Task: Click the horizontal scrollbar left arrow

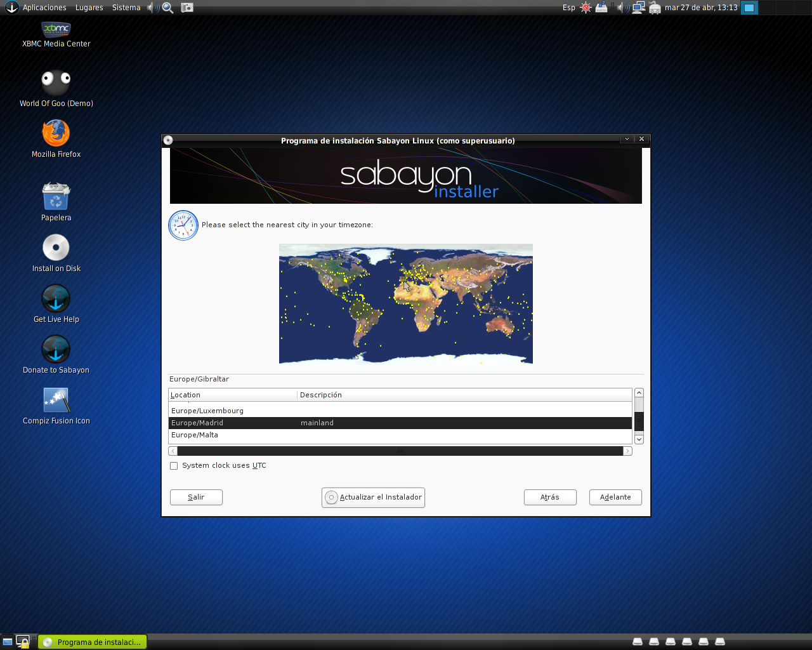Action: pos(173,451)
